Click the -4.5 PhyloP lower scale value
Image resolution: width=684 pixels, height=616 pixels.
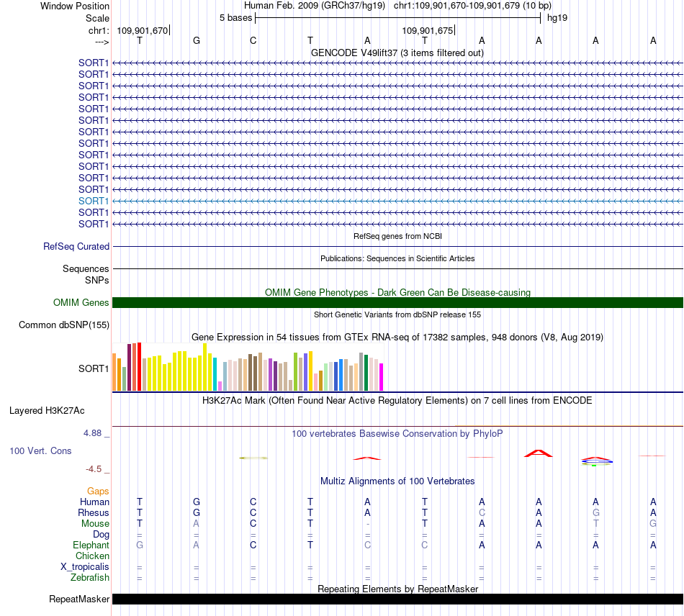(94, 469)
